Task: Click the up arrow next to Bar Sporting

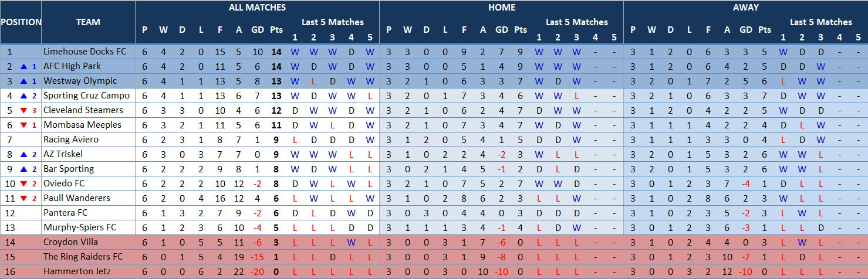Action: click(x=24, y=169)
